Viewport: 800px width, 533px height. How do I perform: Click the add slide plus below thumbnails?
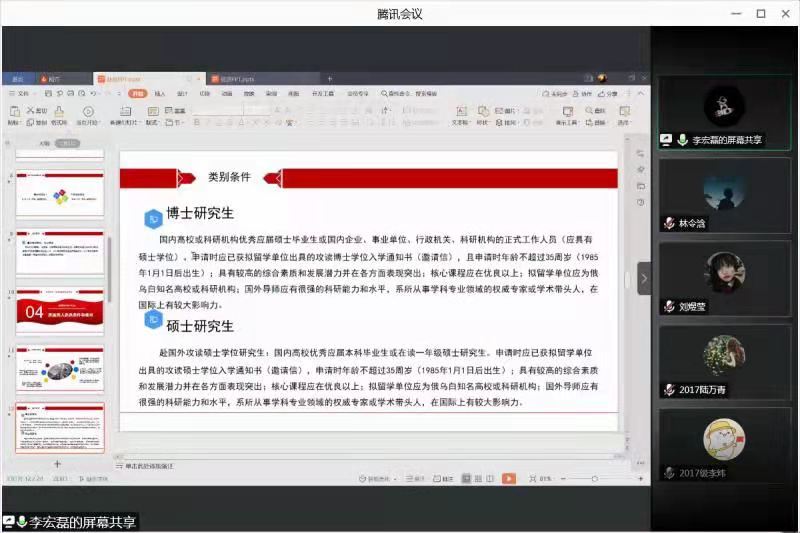(x=57, y=464)
